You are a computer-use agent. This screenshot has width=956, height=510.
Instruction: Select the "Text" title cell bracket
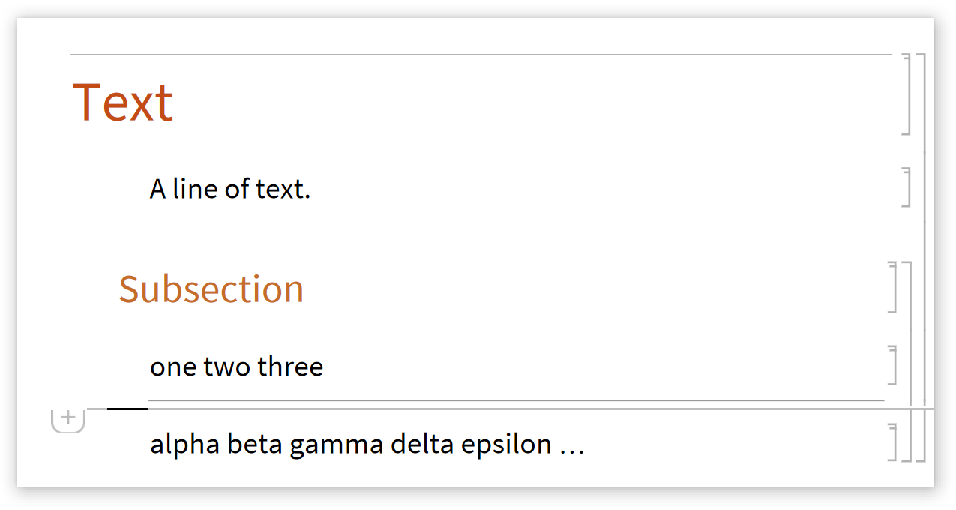coord(906,94)
